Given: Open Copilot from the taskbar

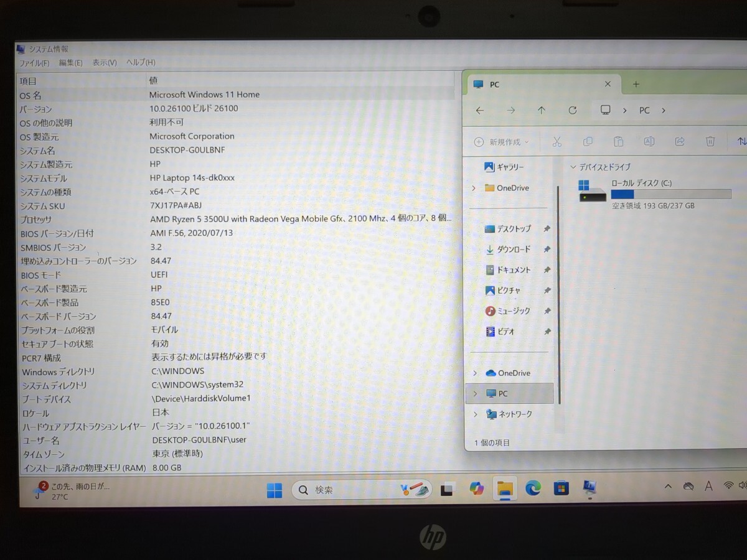Looking at the screenshot, I should (x=477, y=489).
